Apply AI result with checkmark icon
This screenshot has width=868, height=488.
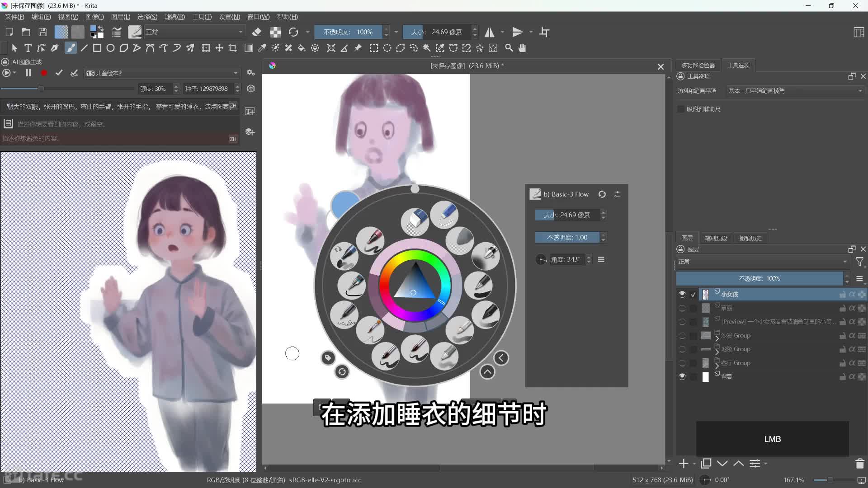tap(59, 73)
